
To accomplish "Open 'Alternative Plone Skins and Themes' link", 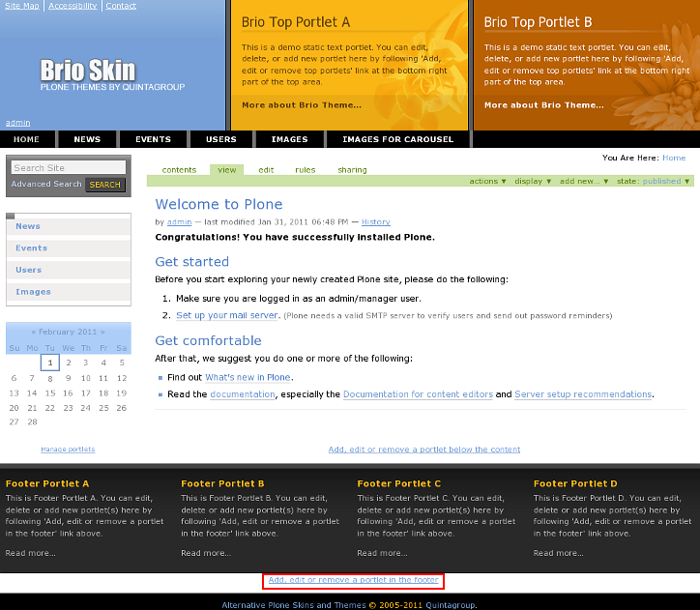I will pyautogui.click(x=294, y=605).
